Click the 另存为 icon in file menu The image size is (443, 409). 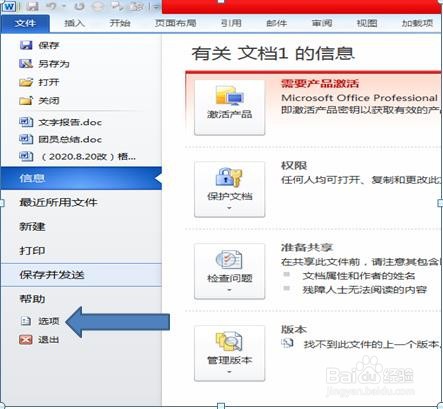(x=26, y=63)
